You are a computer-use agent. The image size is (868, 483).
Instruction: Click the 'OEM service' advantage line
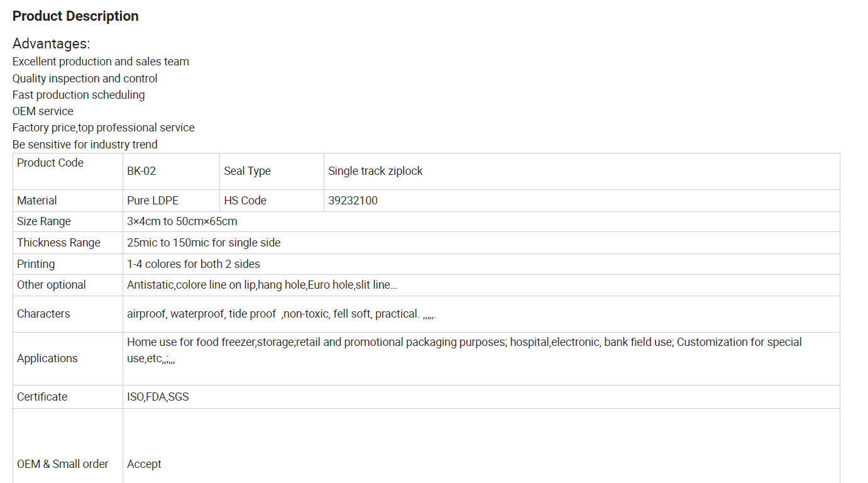[x=43, y=111]
